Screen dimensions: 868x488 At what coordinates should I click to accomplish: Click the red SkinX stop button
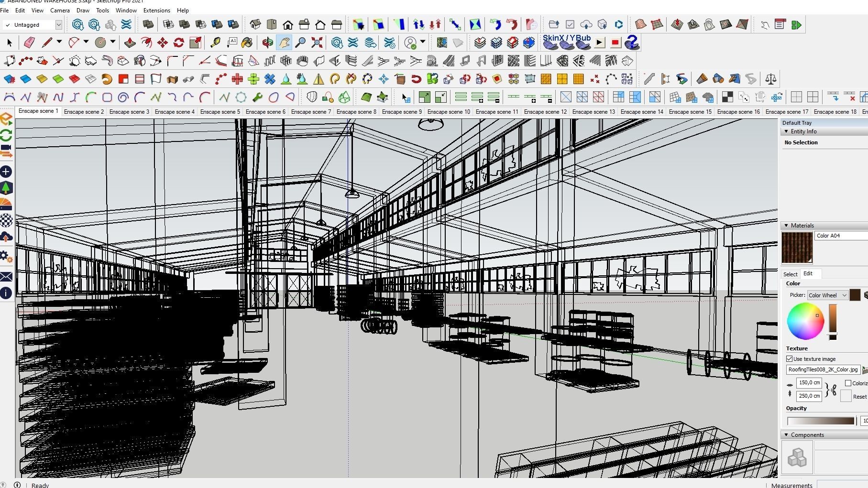[x=615, y=43]
